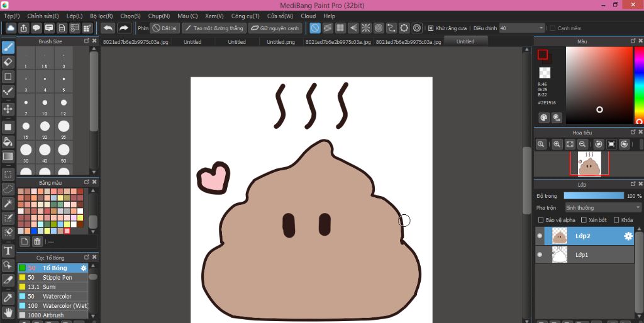
Task: Click the export/share icon in toolbar
Action: 23,28
